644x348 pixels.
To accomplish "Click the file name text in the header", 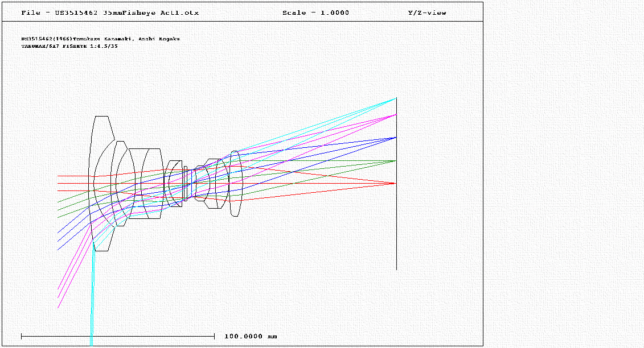I will (110, 13).
